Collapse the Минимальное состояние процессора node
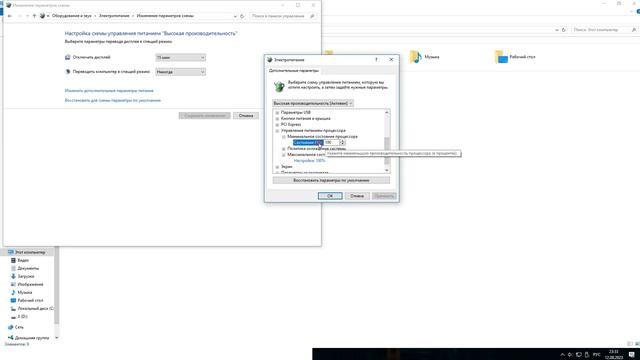640x360 pixels. 284,137
